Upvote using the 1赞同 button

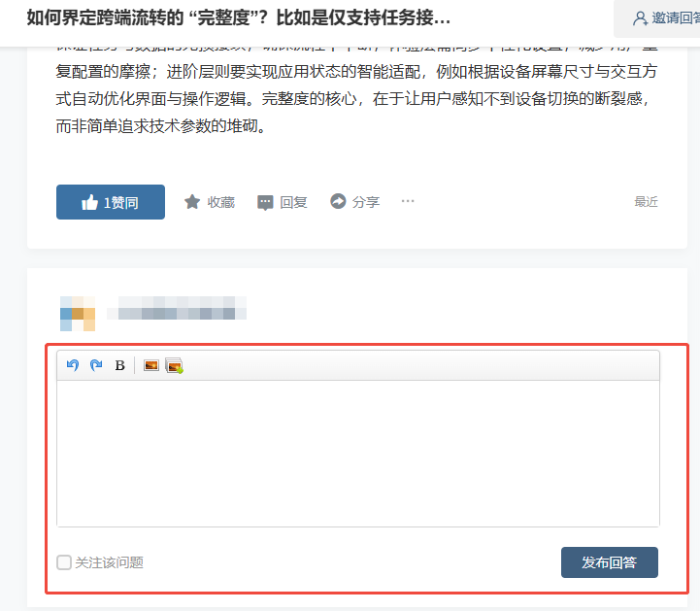111,202
